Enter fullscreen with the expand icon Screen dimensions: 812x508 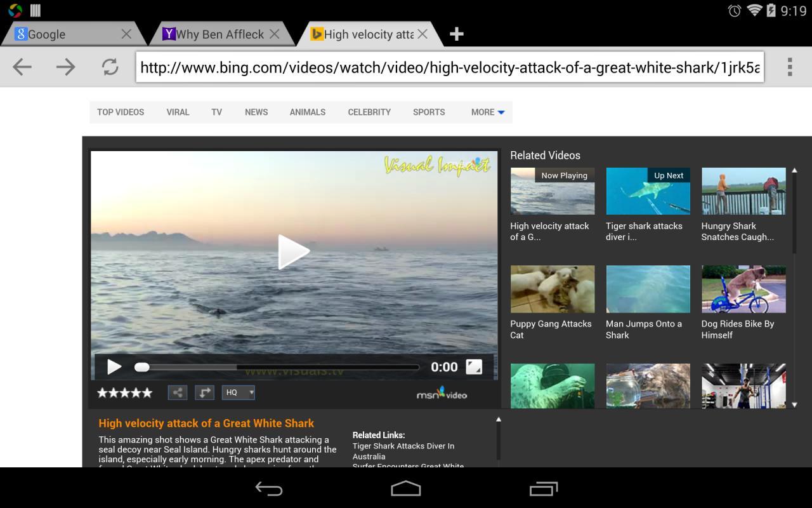(x=474, y=366)
